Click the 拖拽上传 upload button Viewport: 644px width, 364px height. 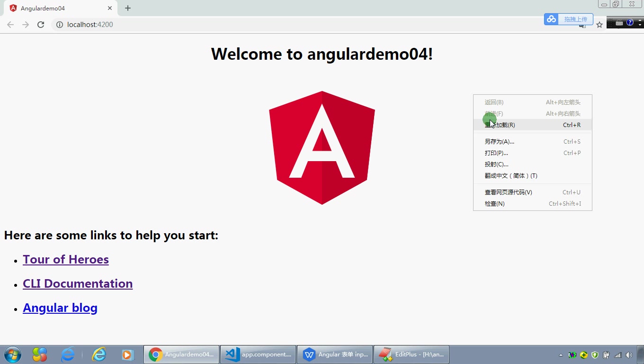coord(575,19)
